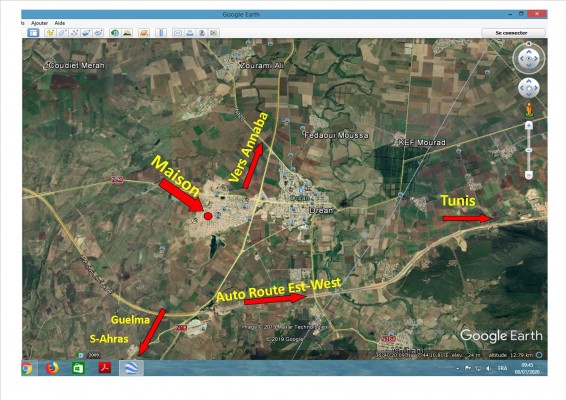Select the add path tool
The width and height of the screenshot is (566, 400).
(74, 33)
